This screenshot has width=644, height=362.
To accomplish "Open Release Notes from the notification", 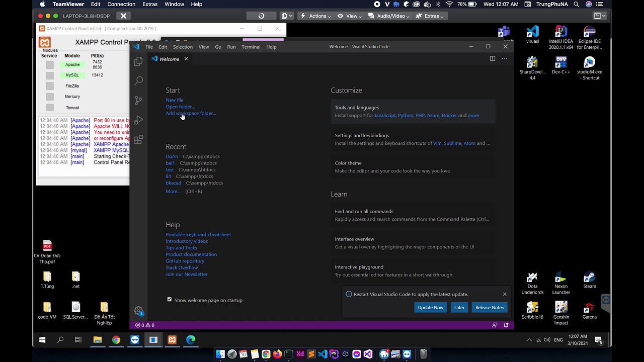I will [490, 307].
